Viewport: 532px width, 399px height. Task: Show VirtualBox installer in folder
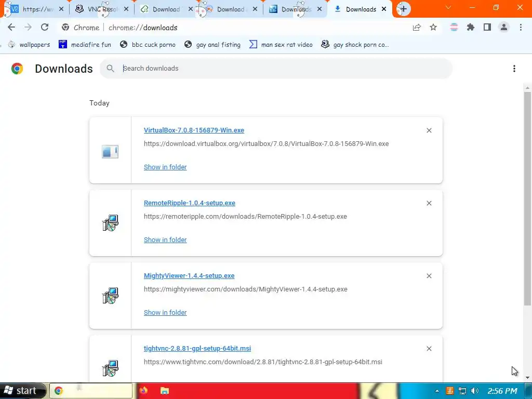click(165, 167)
